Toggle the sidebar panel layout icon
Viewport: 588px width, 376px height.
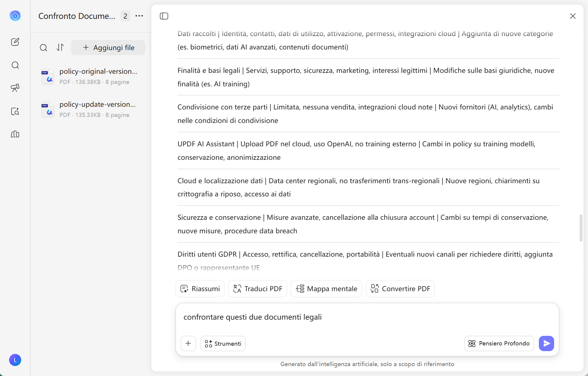(x=164, y=16)
